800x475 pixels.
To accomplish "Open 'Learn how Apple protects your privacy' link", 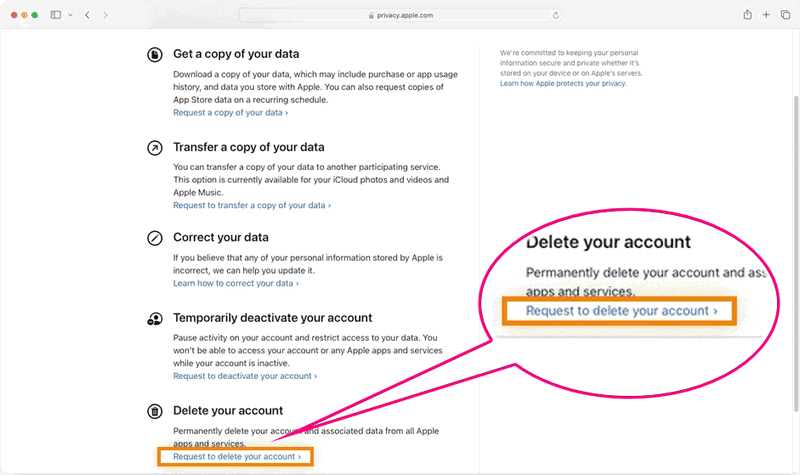I will coord(563,84).
